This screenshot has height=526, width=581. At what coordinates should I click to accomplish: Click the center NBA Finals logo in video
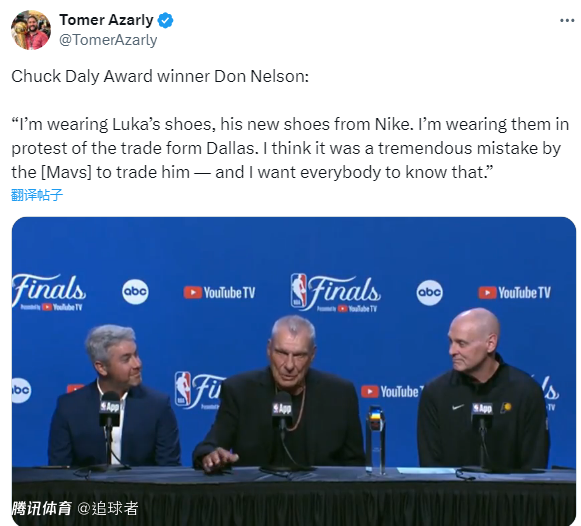(335, 293)
